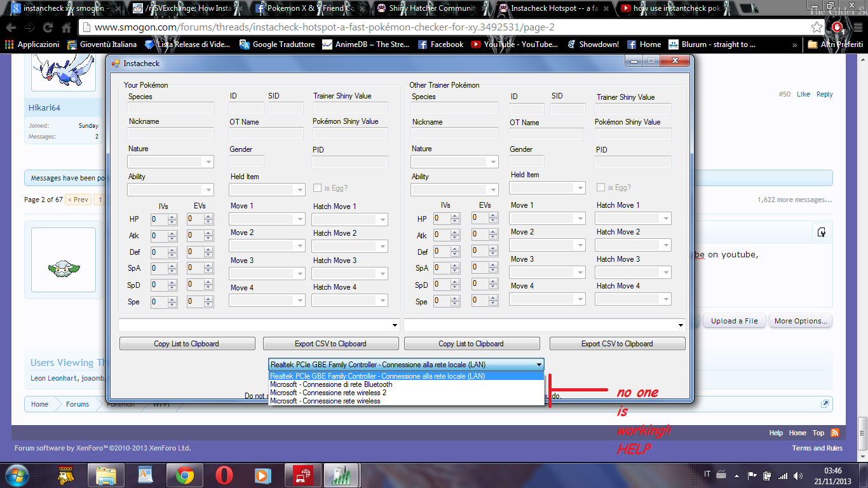Collapse the network adapter dropdown via its arrow

point(539,365)
